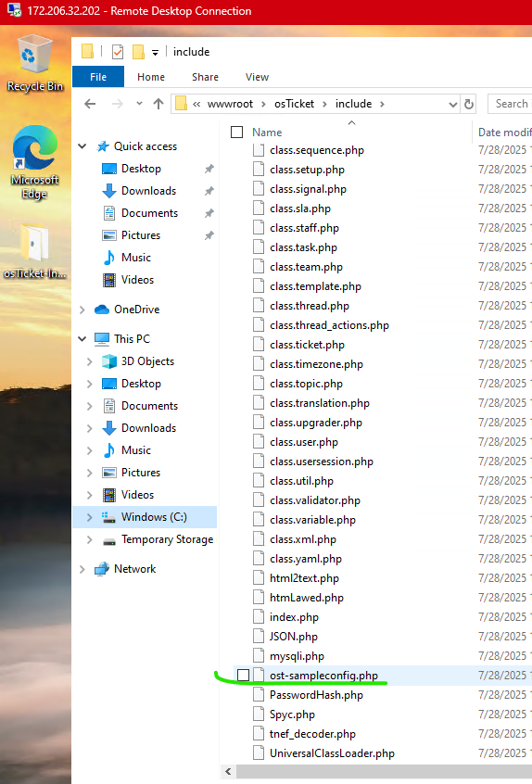
Task: Click the Properties checkmark icon in title bar
Action: 118,52
